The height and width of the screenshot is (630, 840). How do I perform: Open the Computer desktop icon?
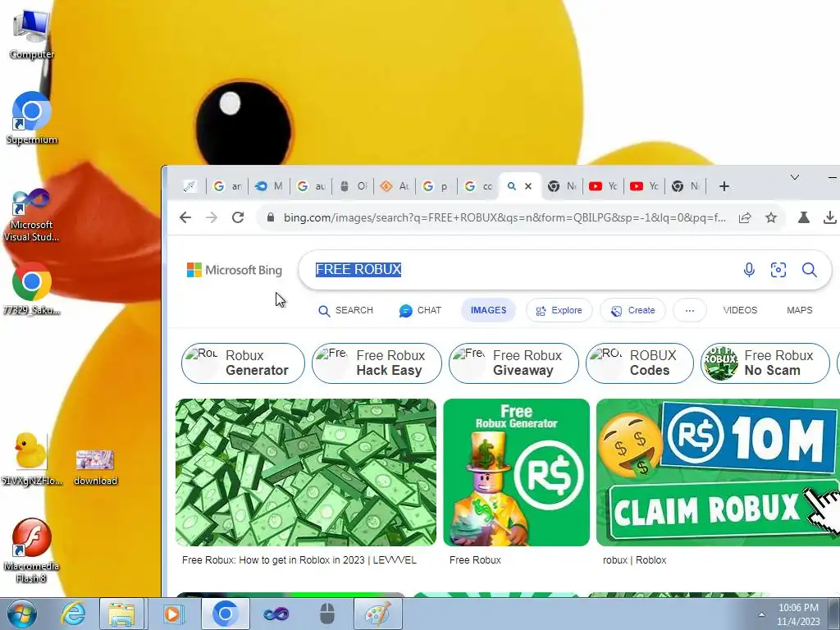tap(31, 34)
